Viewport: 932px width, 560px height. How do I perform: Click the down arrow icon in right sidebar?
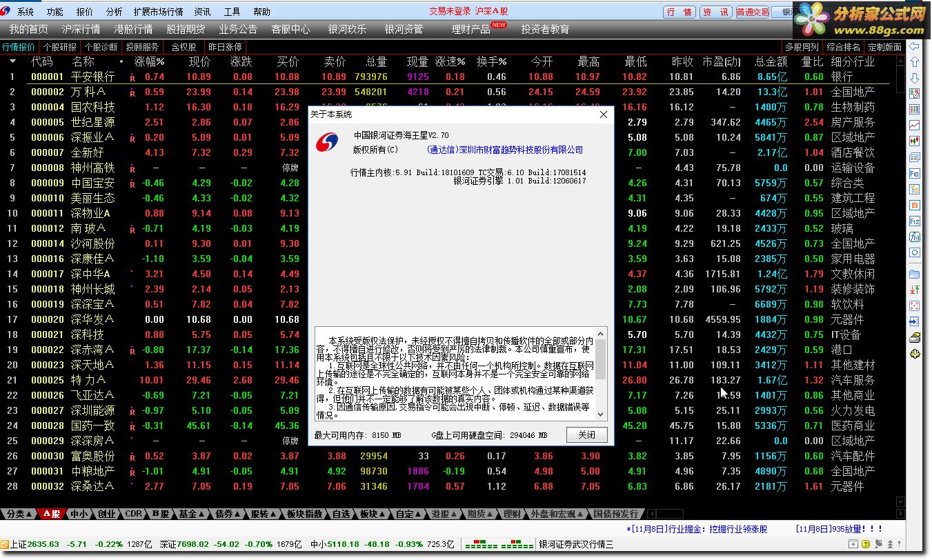[x=915, y=78]
